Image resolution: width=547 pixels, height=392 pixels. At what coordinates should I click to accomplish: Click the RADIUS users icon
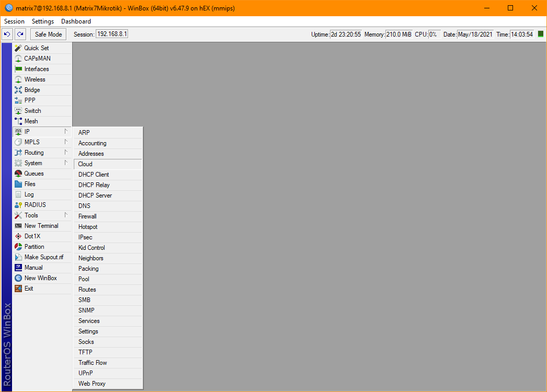(x=18, y=205)
